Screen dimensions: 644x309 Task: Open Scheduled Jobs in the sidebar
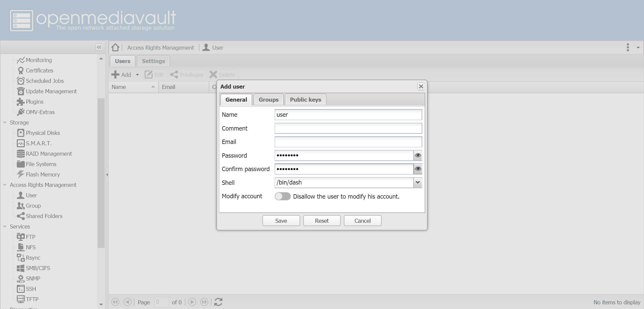(40, 81)
